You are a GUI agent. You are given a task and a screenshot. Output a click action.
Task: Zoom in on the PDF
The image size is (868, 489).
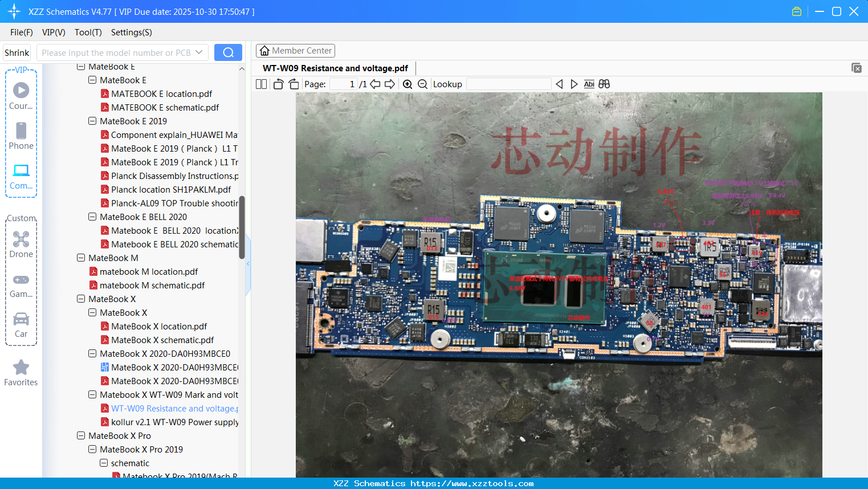407,84
